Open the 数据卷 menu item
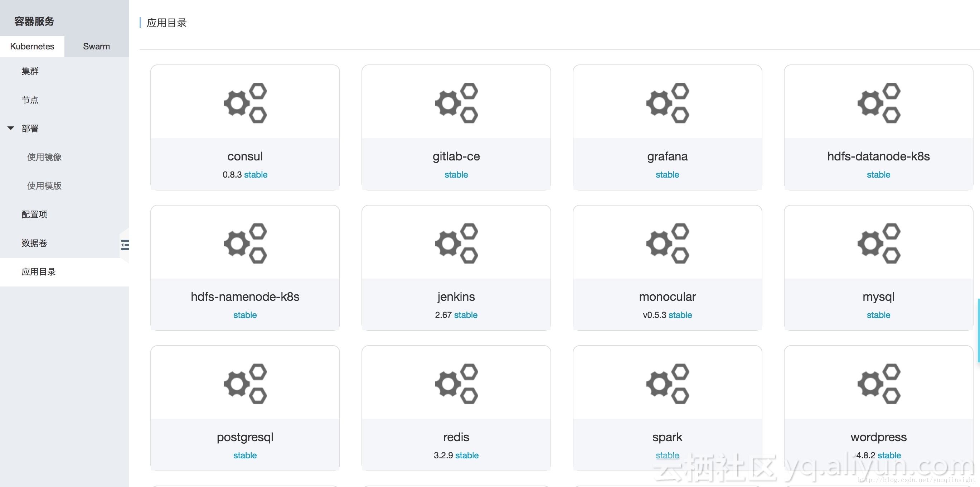980x487 pixels. (34, 243)
